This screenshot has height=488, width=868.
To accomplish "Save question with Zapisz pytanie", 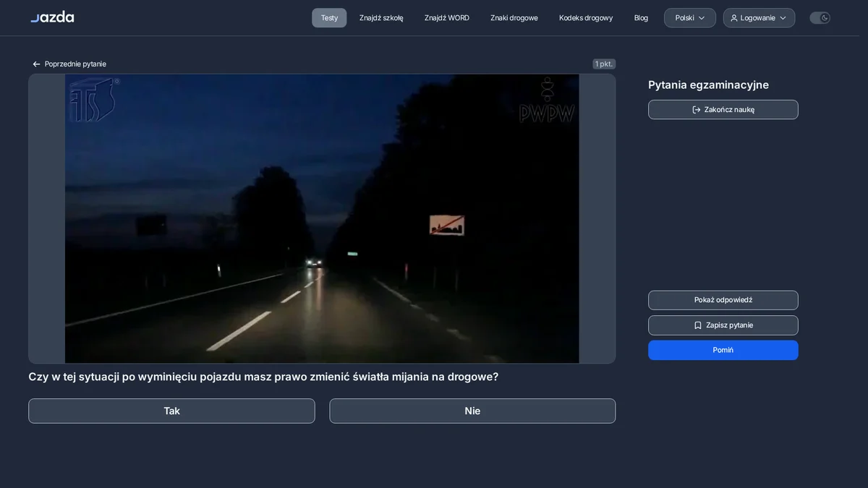I will (723, 325).
